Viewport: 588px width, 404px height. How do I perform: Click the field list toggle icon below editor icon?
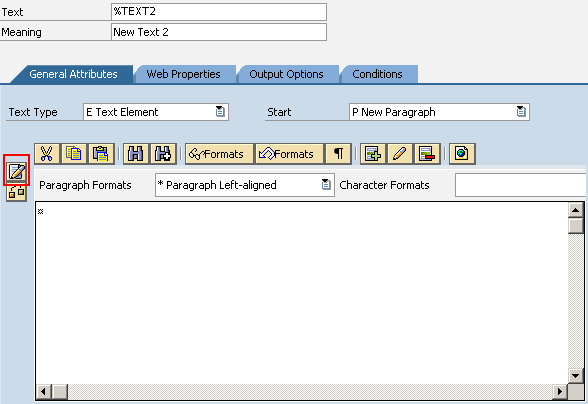16,192
